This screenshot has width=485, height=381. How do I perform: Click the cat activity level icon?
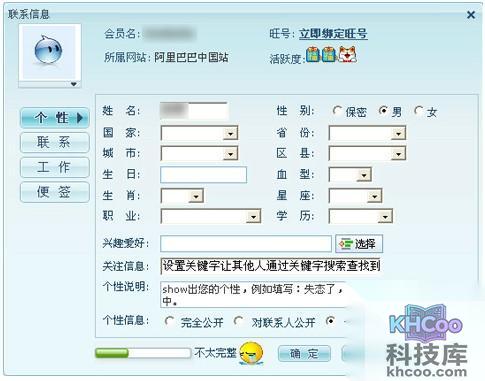tap(347, 54)
